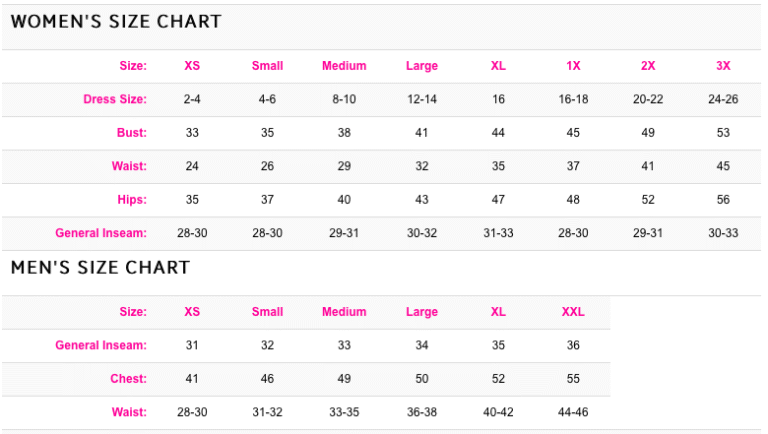Image resolution: width=768 pixels, height=434 pixels.
Task: Select the men's Waist row label
Action: coord(130,412)
